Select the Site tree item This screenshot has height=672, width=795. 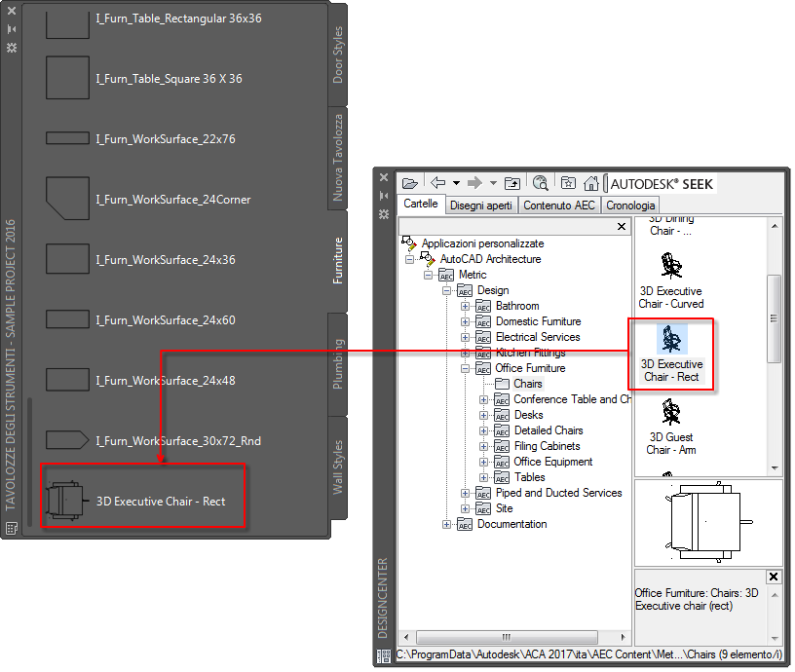[504, 508]
